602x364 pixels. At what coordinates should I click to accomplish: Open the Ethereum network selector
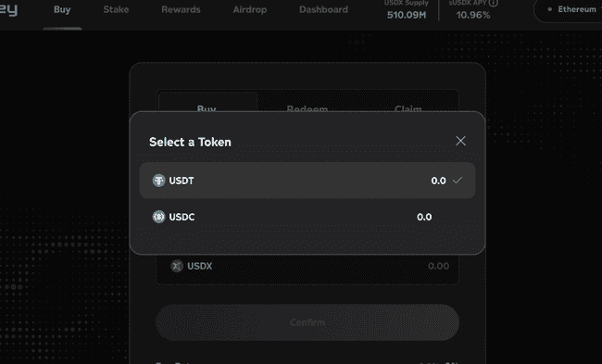point(569,9)
